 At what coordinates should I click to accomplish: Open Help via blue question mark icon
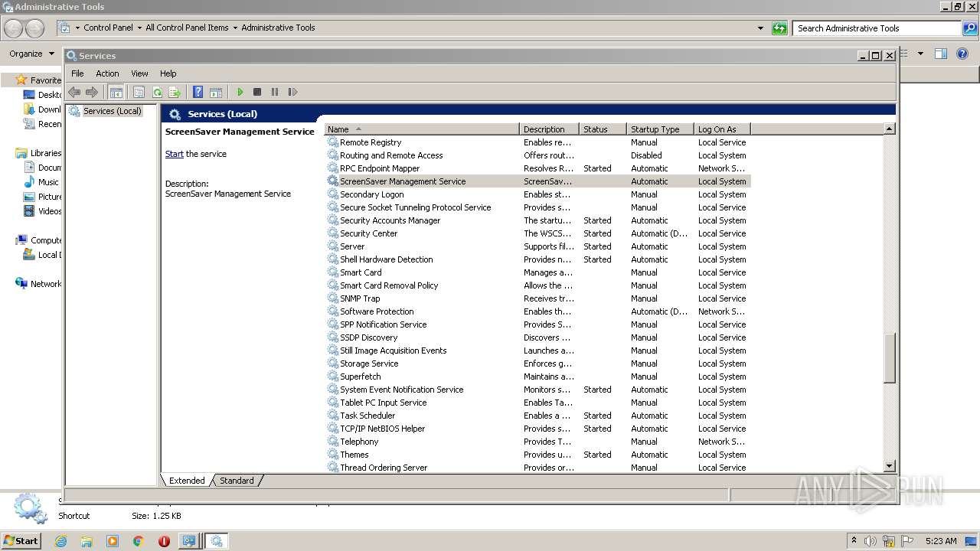click(x=198, y=92)
